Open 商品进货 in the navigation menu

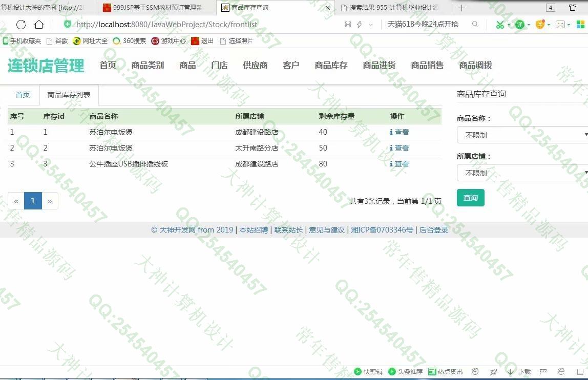[x=379, y=65]
